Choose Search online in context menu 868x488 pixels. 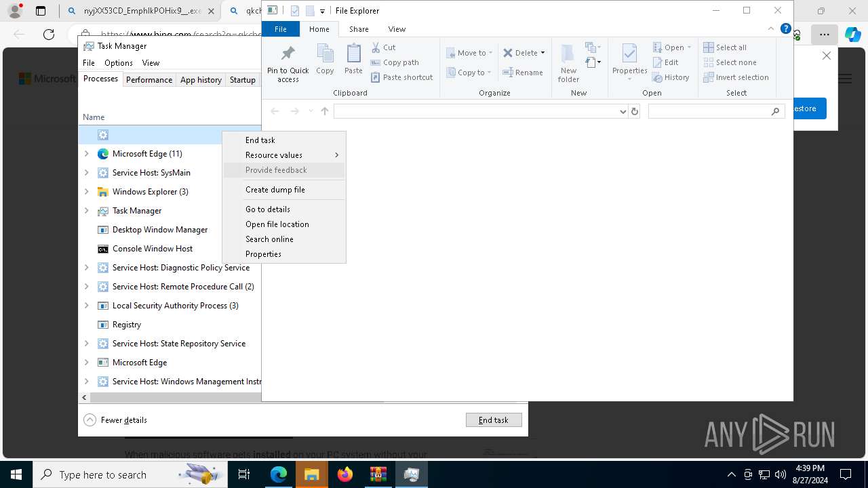point(284,239)
